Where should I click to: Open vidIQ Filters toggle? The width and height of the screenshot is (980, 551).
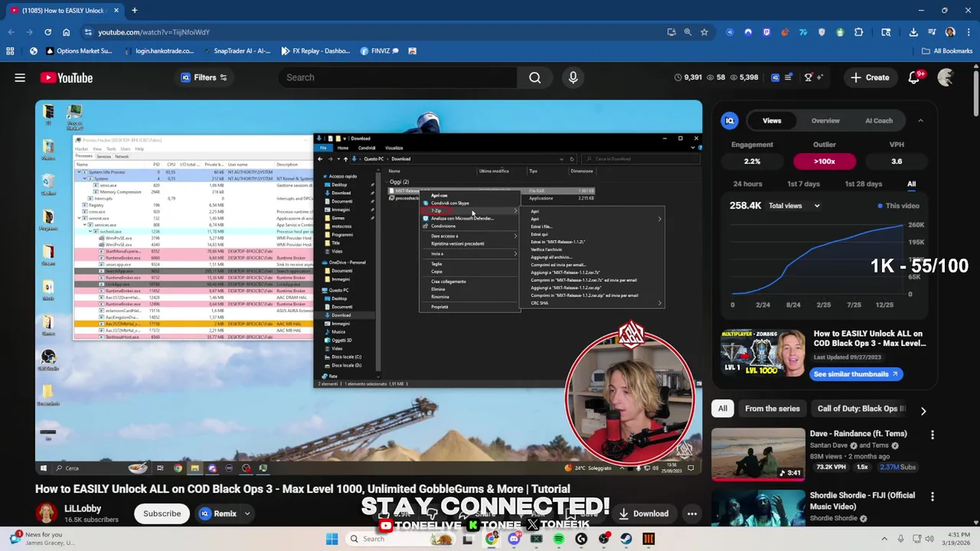pyautogui.click(x=204, y=77)
